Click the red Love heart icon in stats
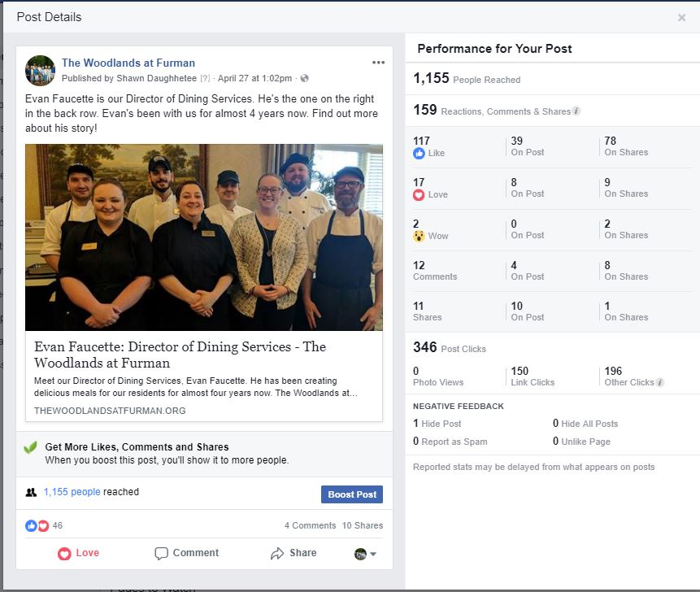Image resolution: width=700 pixels, height=592 pixels. (419, 194)
